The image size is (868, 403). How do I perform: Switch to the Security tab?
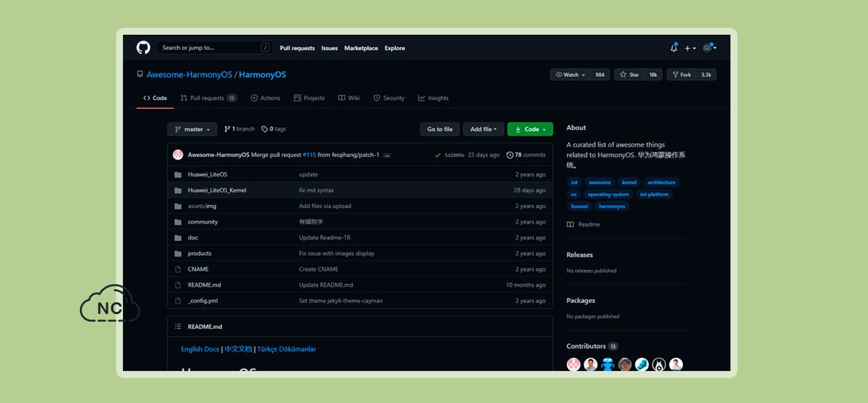[389, 98]
